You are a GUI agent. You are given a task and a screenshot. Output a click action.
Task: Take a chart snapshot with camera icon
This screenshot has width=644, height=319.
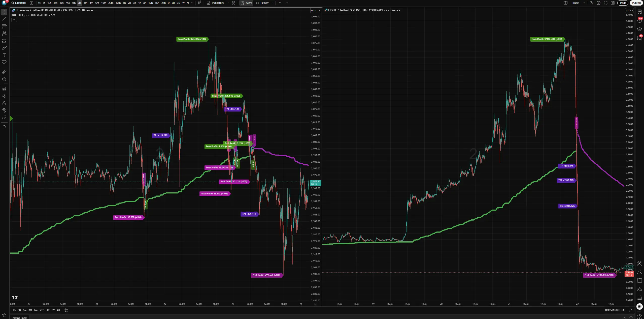click(613, 3)
